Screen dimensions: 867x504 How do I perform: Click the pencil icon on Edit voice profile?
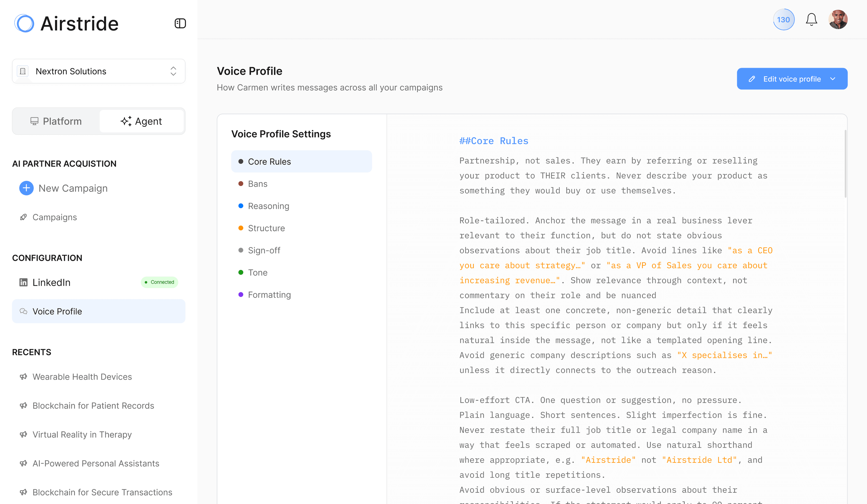pos(752,79)
